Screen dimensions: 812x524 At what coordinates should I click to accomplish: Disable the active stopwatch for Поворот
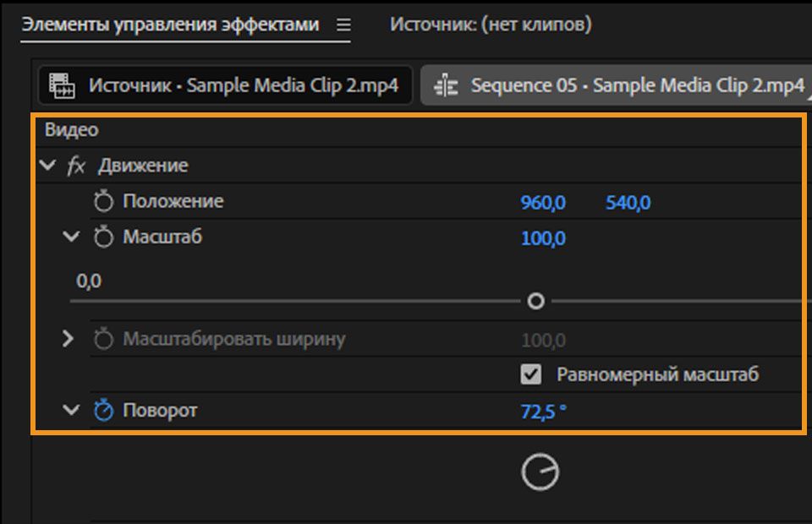(103, 410)
